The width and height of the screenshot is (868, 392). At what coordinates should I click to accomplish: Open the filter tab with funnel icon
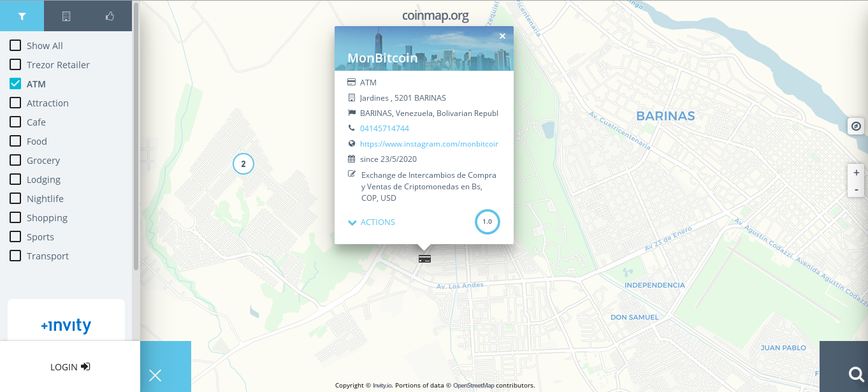click(22, 16)
